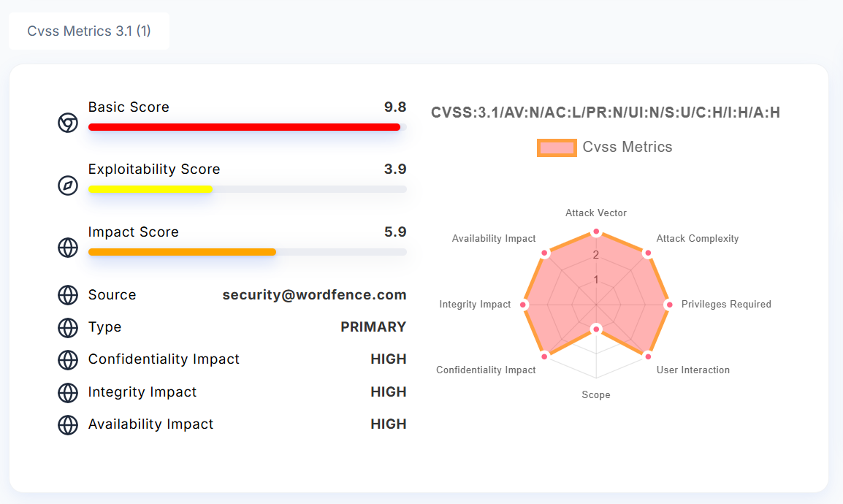Image resolution: width=843 pixels, height=504 pixels.
Task: Click the Attack Vector data point on radar chart
Action: (x=595, y=232)
